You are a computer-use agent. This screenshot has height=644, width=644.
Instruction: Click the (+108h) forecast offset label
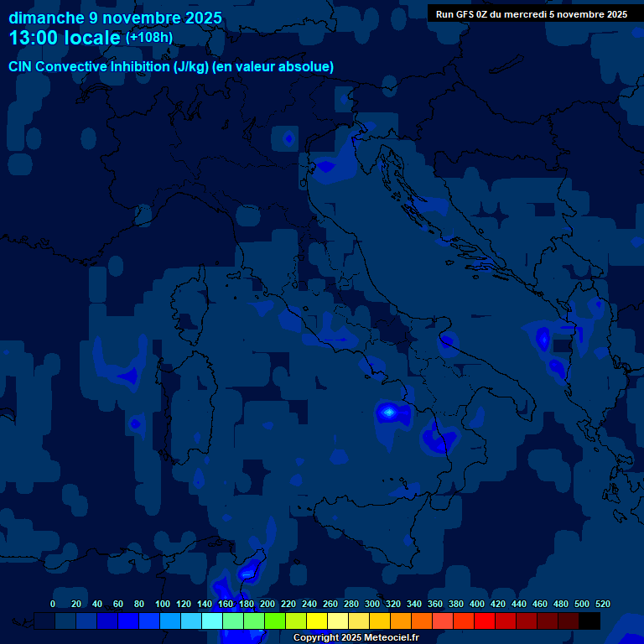coord(149,38)
